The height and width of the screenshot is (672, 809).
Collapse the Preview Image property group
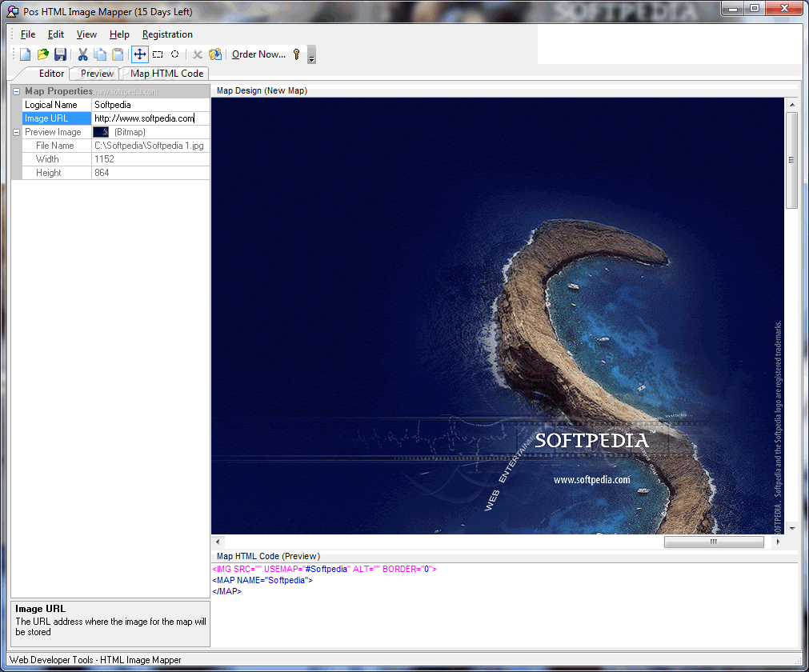17,132
